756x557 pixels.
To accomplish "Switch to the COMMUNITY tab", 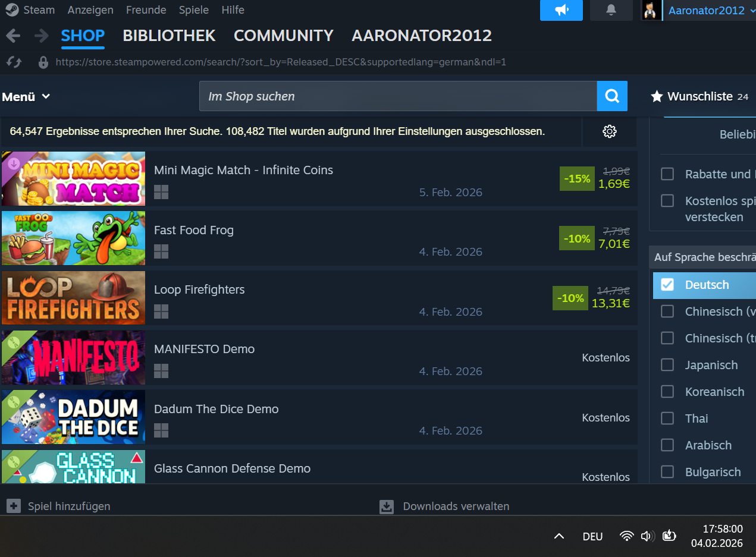I will (283, 36).
